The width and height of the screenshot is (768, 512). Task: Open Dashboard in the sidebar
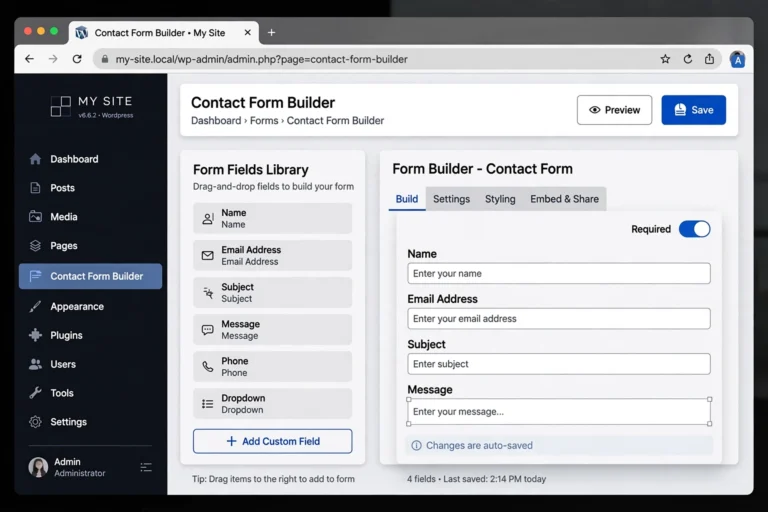74,159
